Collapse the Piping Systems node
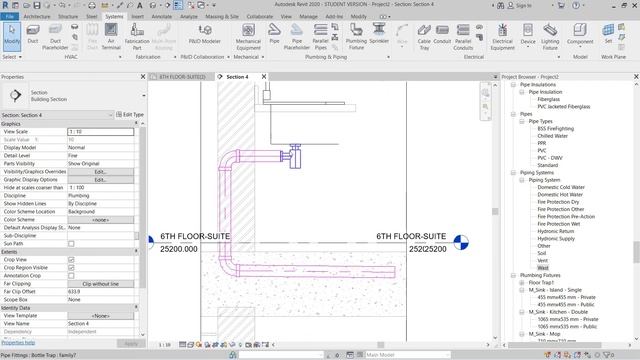Image resolution: width=640 pixels, height=360 pixels. 513,173
